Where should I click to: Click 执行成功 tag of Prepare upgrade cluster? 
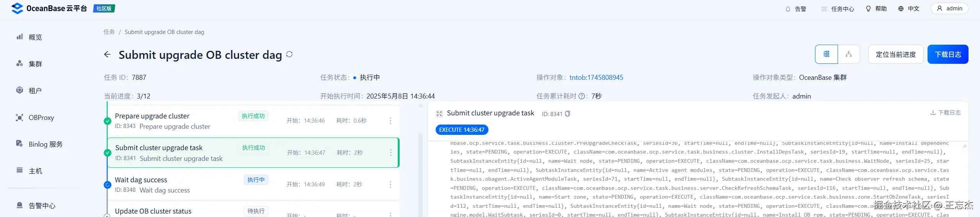[x=253, y=116]
